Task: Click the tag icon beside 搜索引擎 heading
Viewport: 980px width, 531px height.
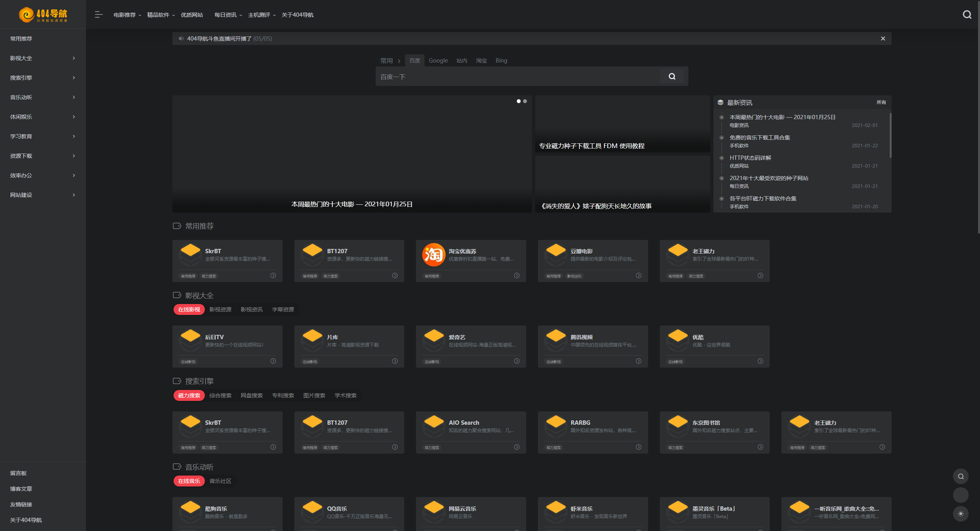Action: (177, 381)
